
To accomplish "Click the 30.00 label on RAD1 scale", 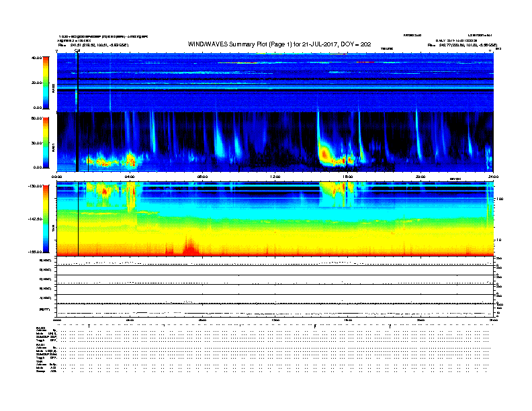I will (x=37, y=143).
